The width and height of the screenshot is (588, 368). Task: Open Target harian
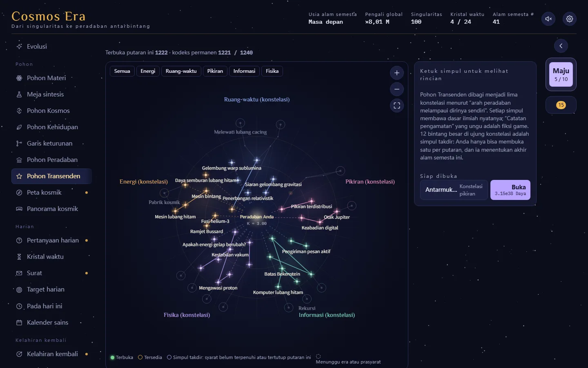51,289
